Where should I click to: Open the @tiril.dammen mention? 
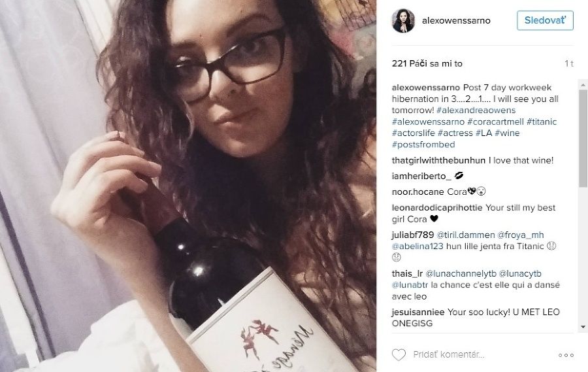pos(466,235)
